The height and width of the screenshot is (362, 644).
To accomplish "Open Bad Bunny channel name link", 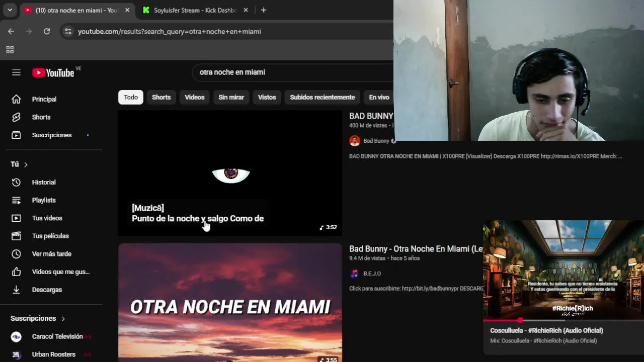I will [376, 141].
